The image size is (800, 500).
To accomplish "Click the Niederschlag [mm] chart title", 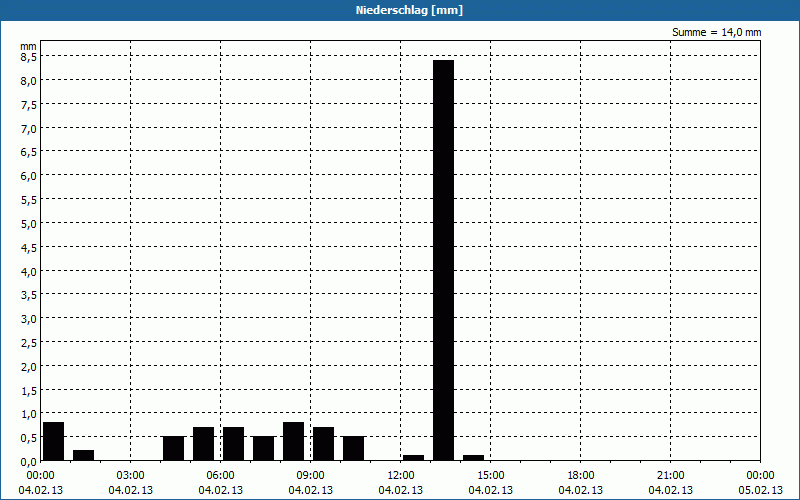I will pos(409,10).
